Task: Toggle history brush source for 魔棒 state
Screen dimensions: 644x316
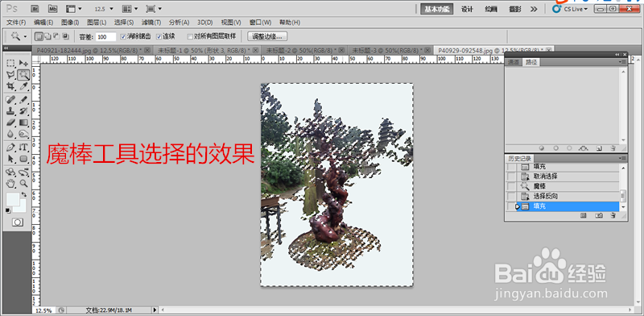Action: (510, 186)
